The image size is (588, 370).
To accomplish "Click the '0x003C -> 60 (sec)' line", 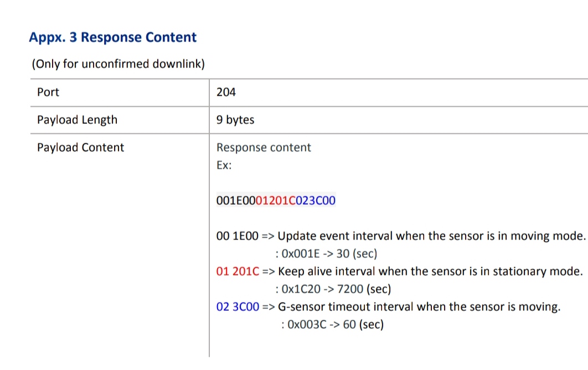I will pos(332,325).
